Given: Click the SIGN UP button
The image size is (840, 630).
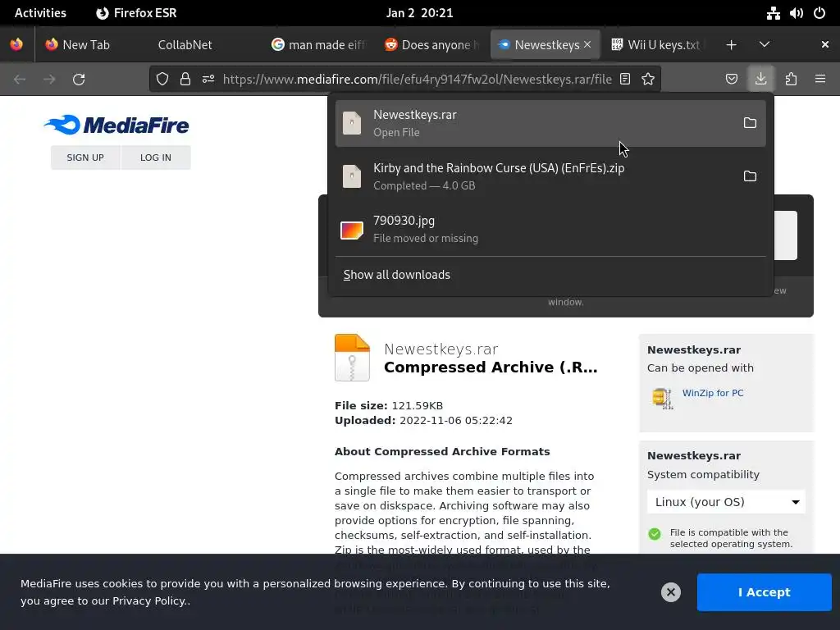Looking at the screenshot, I should pyautogui.click(x=85, y=157).
